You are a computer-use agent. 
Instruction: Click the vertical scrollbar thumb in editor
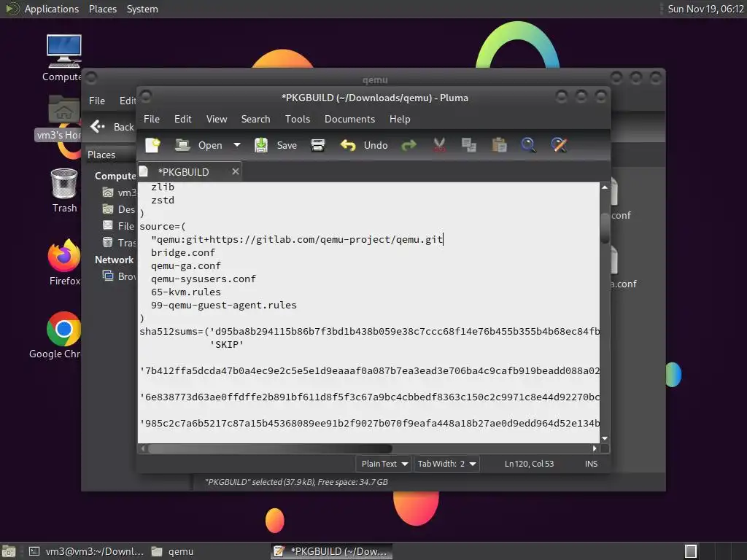605,227
